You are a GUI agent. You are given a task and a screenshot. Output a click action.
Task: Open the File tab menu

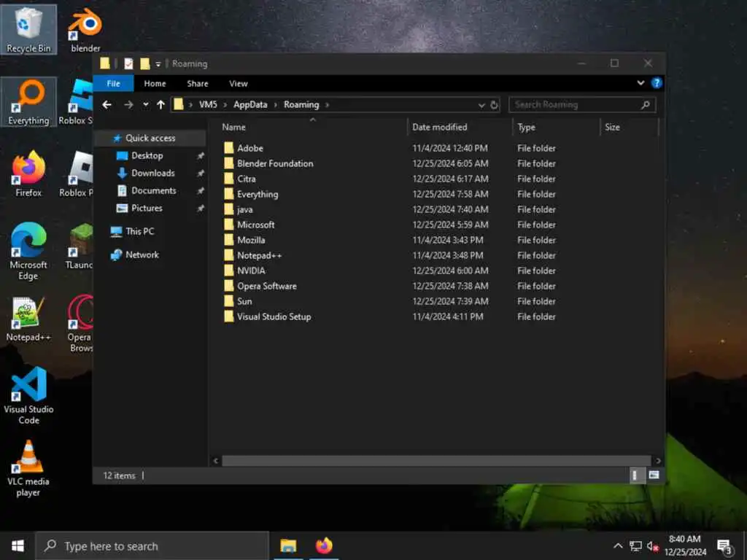point(113,83)
